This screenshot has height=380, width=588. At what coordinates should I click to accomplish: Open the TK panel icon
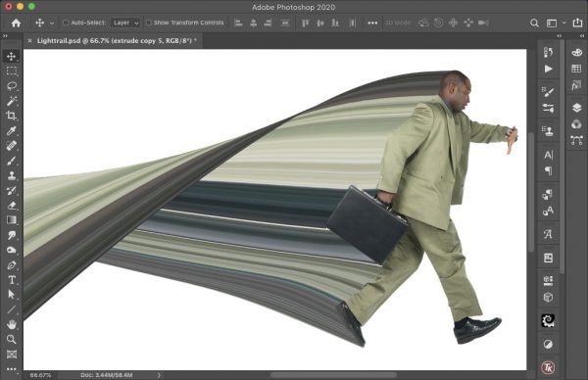coord(548,367)
